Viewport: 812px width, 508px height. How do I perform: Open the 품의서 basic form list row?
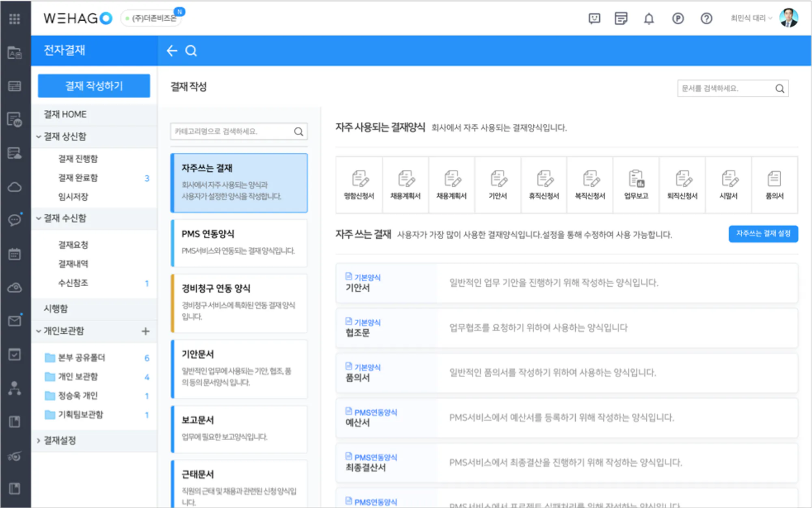(567, 373)
